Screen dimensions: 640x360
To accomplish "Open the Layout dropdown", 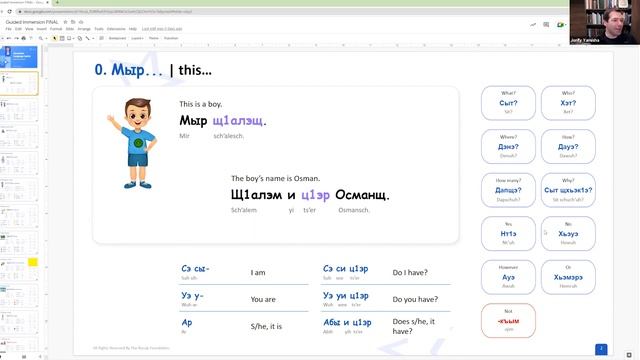I will 137,38.
